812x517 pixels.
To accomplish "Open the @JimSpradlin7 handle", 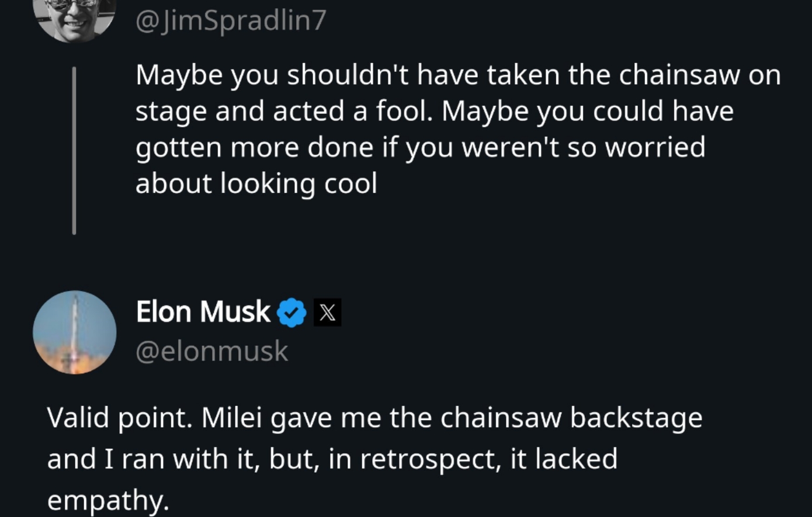I will click(231, 21).
